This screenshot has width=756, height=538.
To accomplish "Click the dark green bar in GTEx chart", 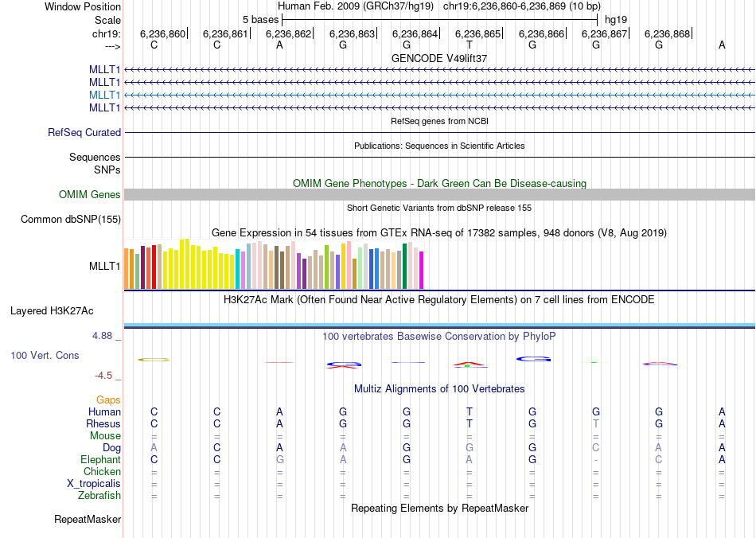I will 404,266.
